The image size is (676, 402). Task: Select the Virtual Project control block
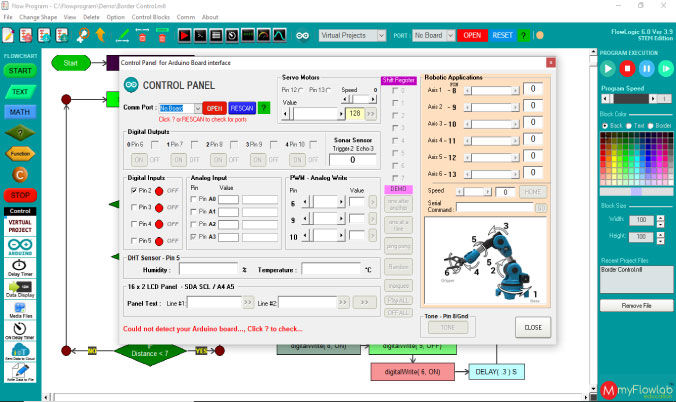click(x=20, y=226)
